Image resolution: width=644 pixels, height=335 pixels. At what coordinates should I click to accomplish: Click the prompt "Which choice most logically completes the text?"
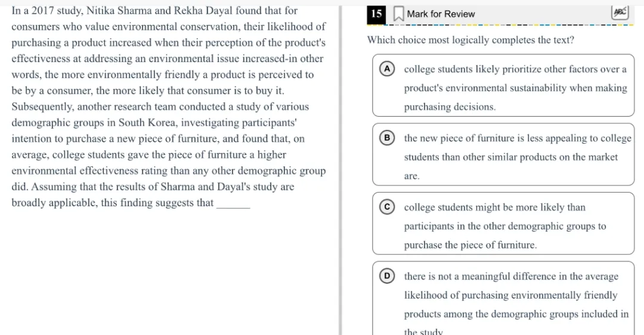tap(470, 40)
